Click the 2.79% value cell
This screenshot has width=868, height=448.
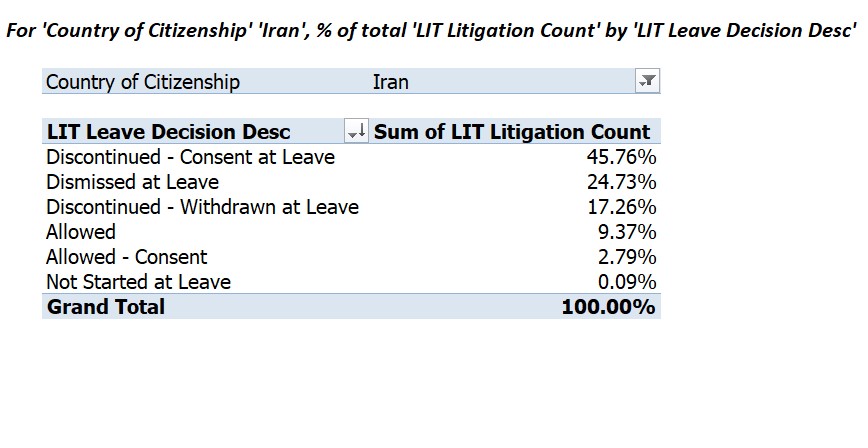627,256
